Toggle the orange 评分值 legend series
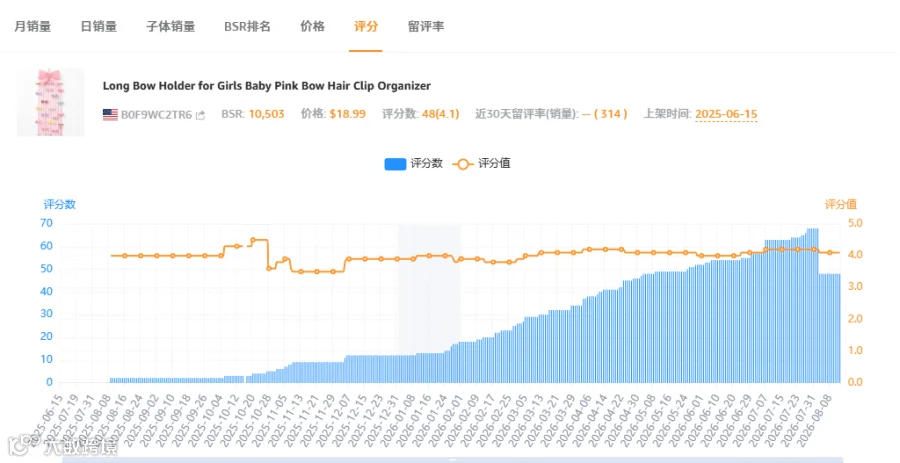 (x=481, y=164)
